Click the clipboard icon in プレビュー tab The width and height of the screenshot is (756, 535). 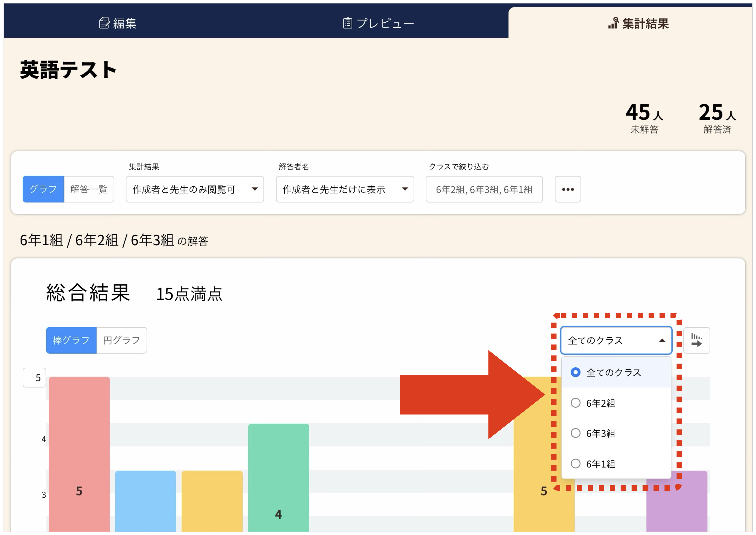(x=347, y=23)
